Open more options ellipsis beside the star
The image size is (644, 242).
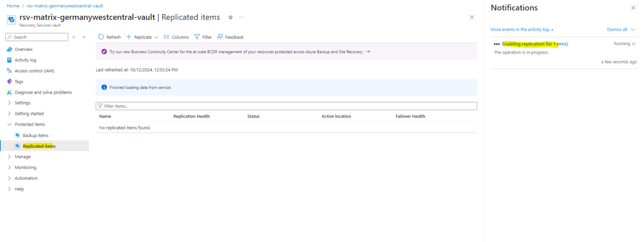(x=241, y=17)
